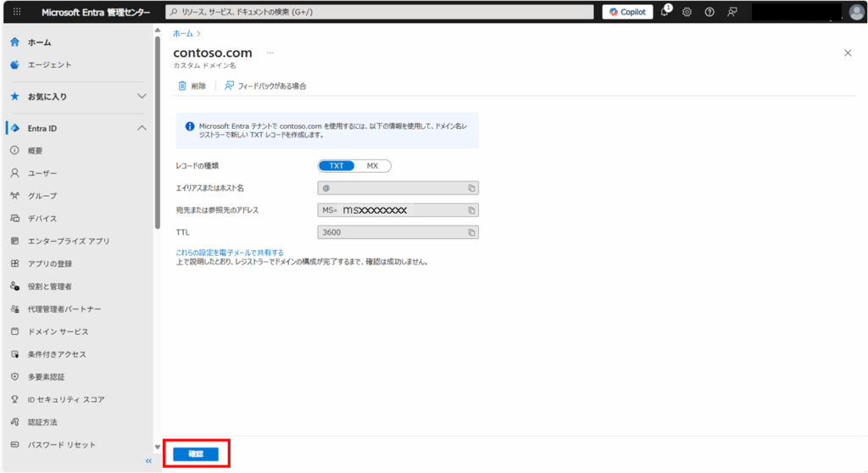This screenshot has width=868, height=473.
Task: Copy the MS= destination address value
Action: (472, 210)
